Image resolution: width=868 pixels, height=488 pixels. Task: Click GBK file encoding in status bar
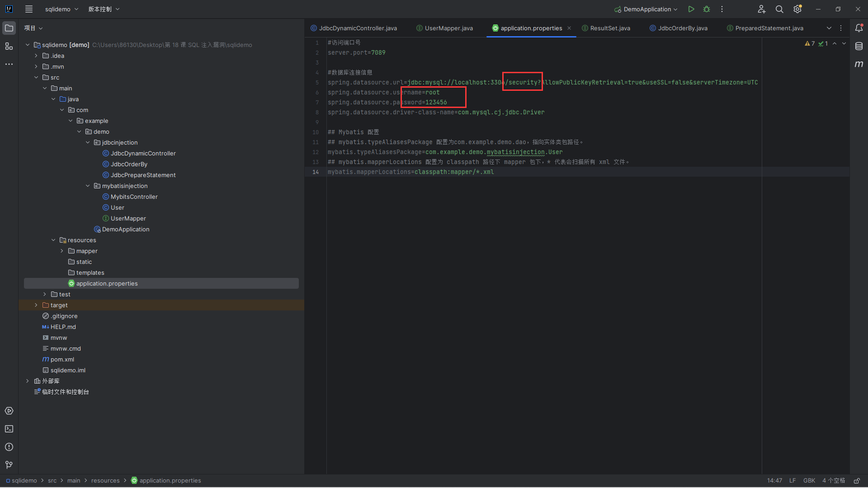(809, 481)
